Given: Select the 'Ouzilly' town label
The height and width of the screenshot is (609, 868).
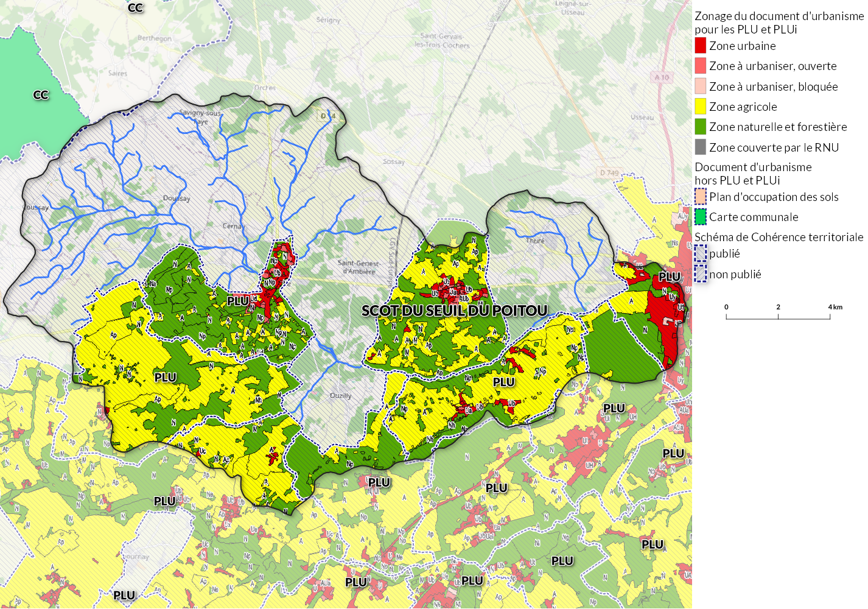Looking at the screenshot, I should [340, 396].
